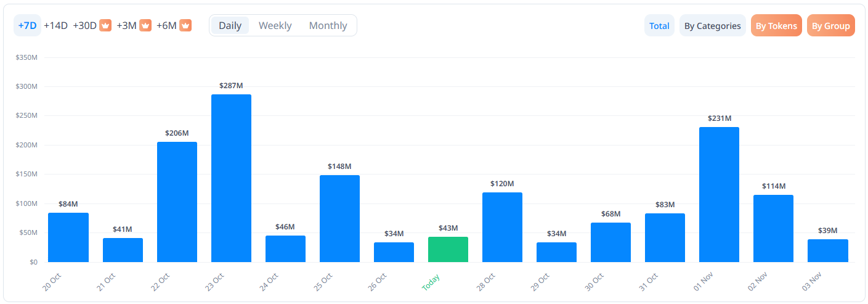Click the crown icon next to +30D

pyautogui.click(x=105, y=26)
